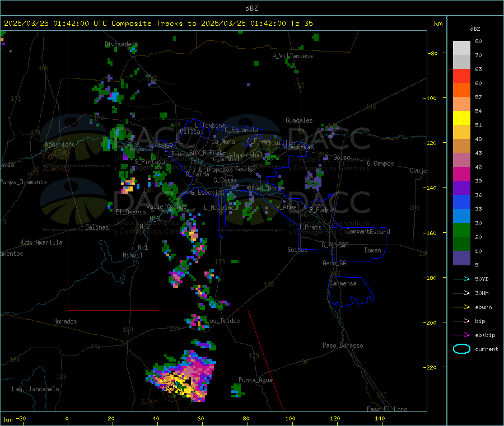Pick the slate 5-10 dBZ bottom swatch
This screenshot has height=426, width=504.
point(461,258)
